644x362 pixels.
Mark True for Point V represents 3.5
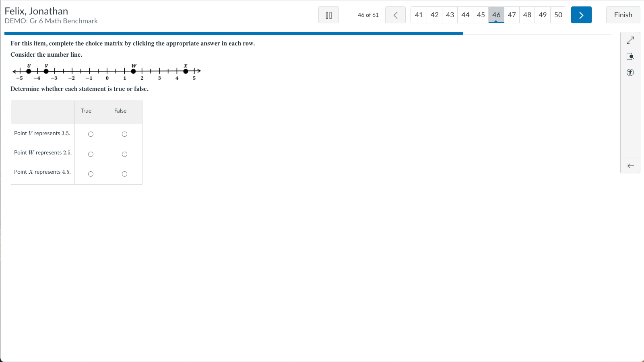[x=91, y=134]
